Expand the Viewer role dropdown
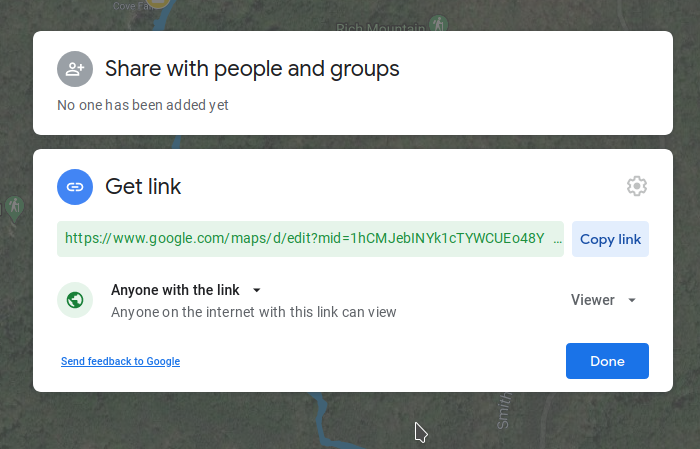 click(x=603, y=300)
